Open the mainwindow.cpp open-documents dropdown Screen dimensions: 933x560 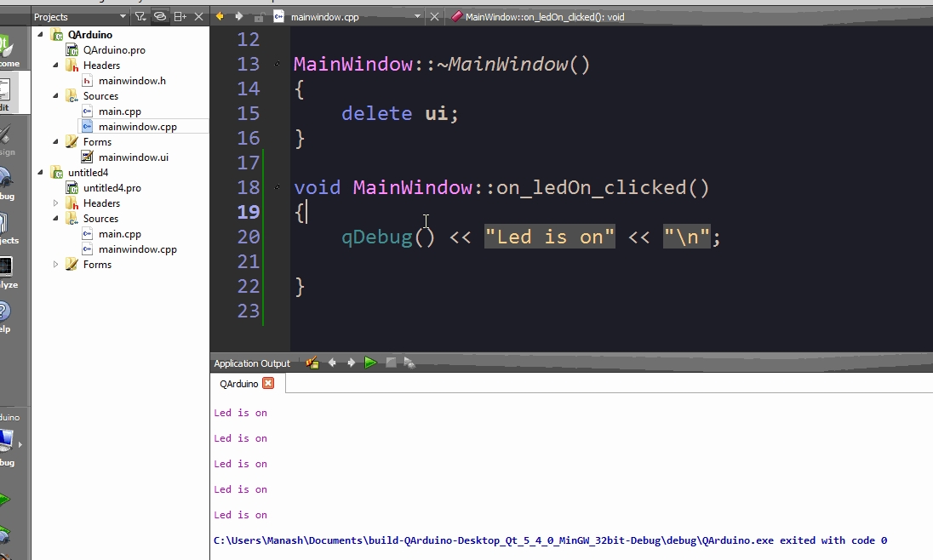tap(417, 17)
